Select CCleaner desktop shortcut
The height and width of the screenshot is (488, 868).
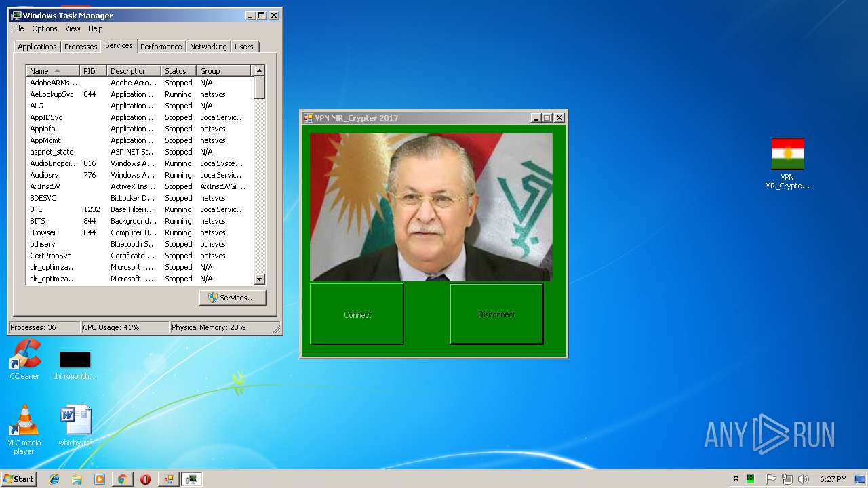click(x=24, y=360)
